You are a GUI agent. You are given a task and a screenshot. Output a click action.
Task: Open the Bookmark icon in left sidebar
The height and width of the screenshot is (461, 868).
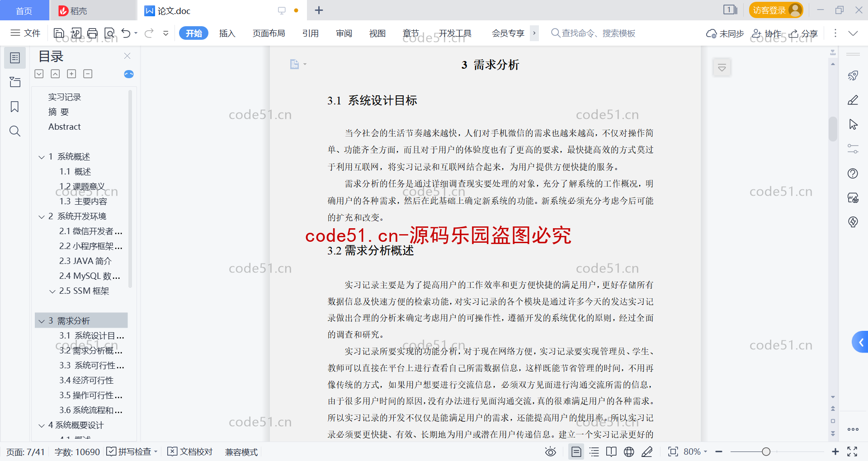[15, 107]
